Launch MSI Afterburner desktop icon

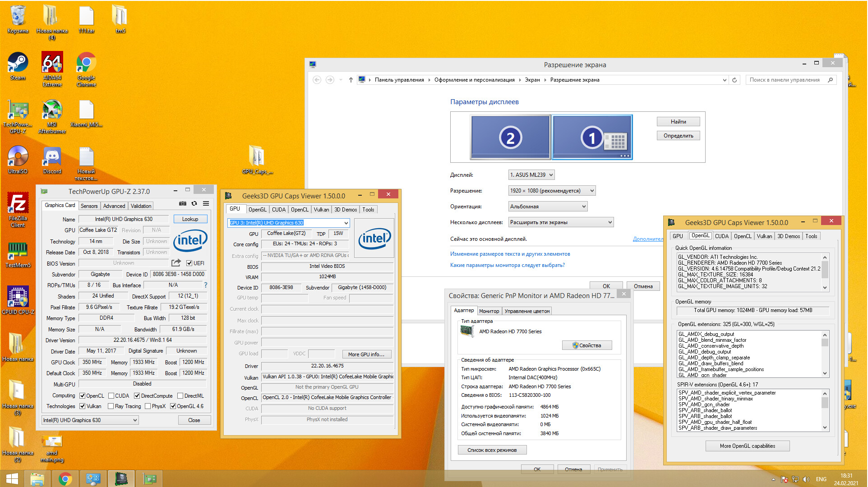tap(52, 116)
